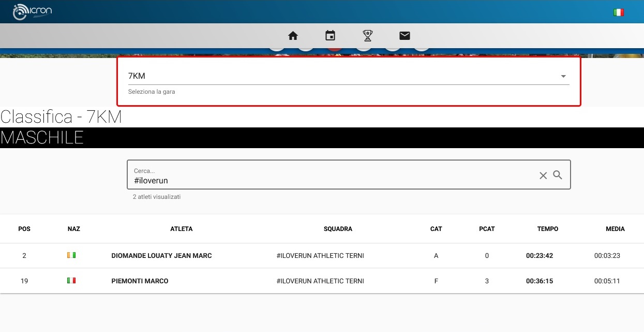Open the calendar events icon
Viewport: 644px width, 332px height.
[330, 36]
